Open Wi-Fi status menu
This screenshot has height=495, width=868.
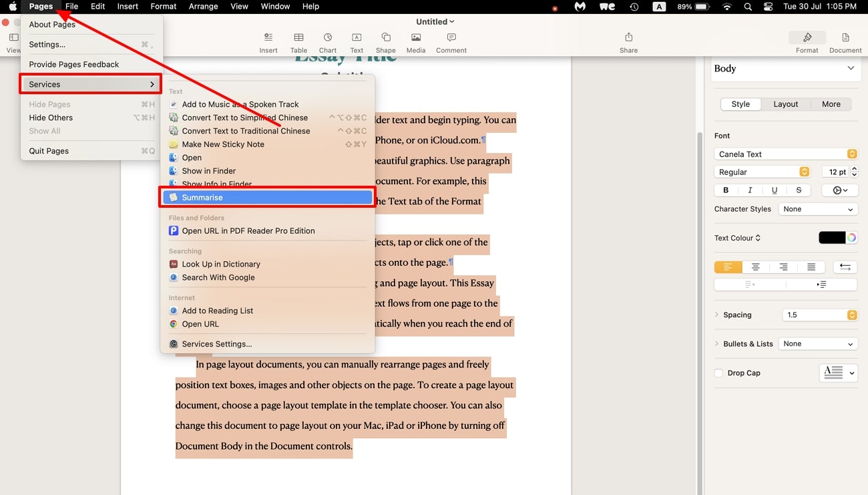click(727, 7)
